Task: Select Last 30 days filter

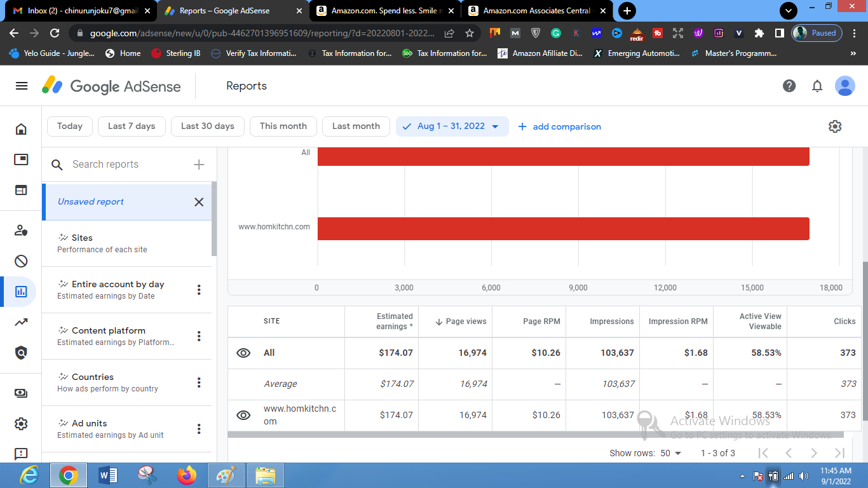Action: point(208,126)
